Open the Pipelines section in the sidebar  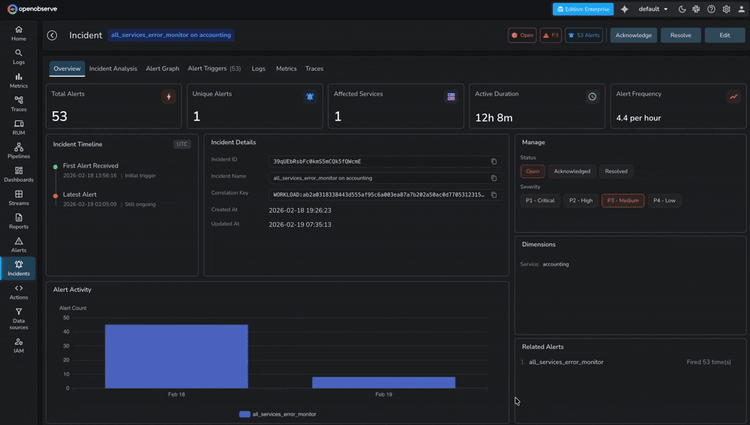[18, 151]
